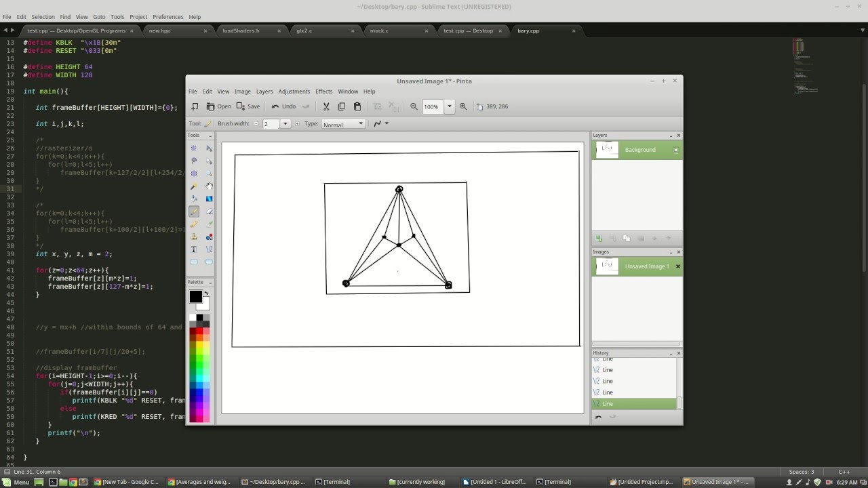Screen dimensions: 868x488
Task: Open Sublime Text Preferences menu
Action: [167, 16]
